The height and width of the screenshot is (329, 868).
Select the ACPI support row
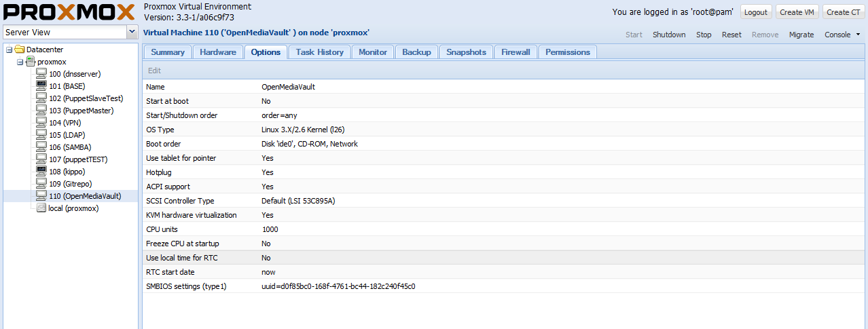pos(505,187)
